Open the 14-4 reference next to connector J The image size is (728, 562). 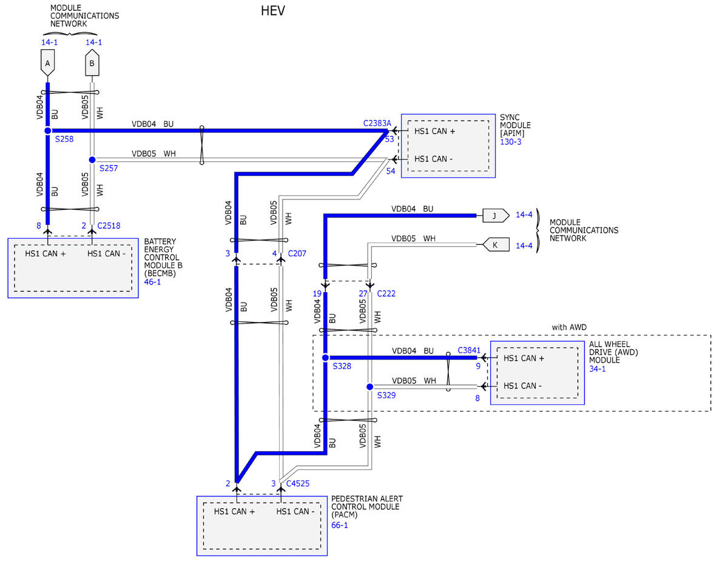(524, 215)
